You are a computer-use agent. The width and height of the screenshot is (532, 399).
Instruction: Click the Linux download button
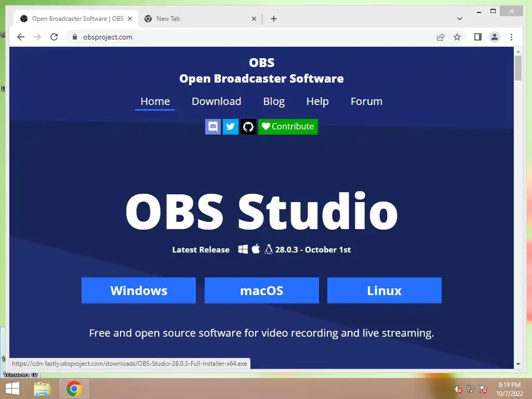pyautogui.click(x=384, y=290)
